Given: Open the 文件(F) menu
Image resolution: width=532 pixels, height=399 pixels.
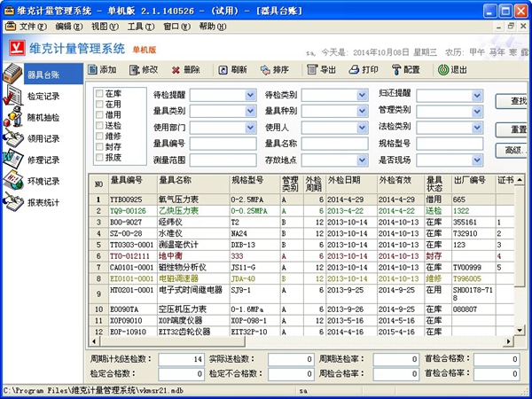Looking at the screenshot, I should [x=33, y=27].
